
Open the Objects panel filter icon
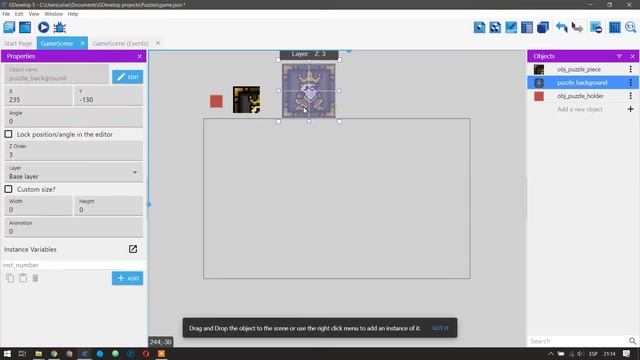[619, 56]
